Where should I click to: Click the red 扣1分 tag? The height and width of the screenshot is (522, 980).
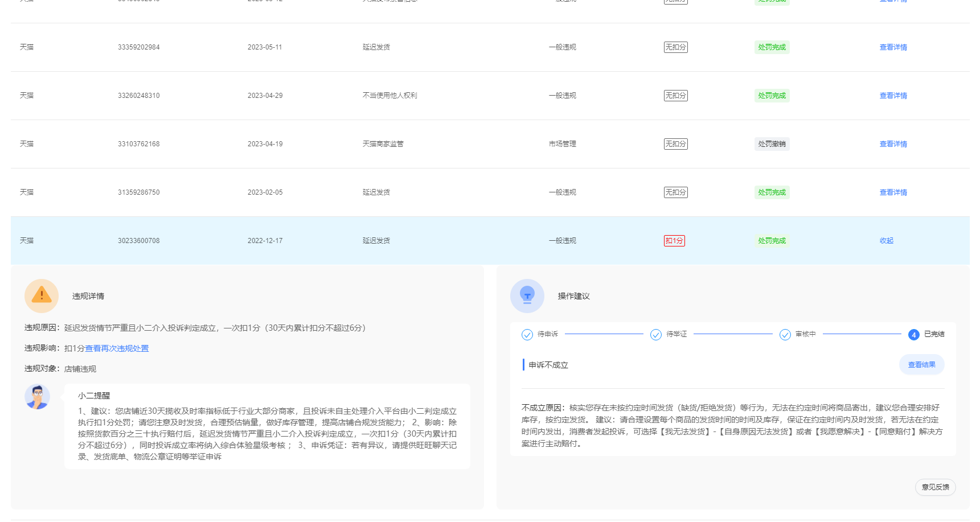point(674,241)
